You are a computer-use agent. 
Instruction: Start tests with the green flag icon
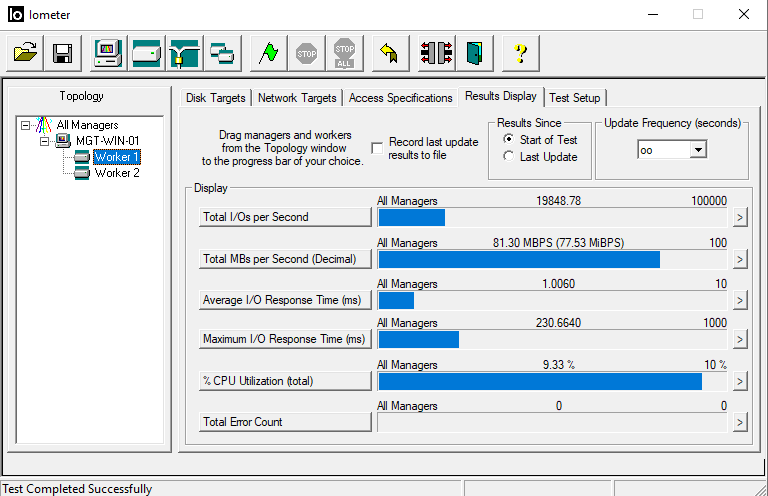click(268, 53)
